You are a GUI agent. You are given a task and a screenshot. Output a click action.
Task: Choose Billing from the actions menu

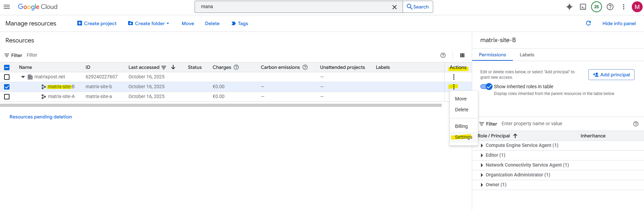coord(464,126)
